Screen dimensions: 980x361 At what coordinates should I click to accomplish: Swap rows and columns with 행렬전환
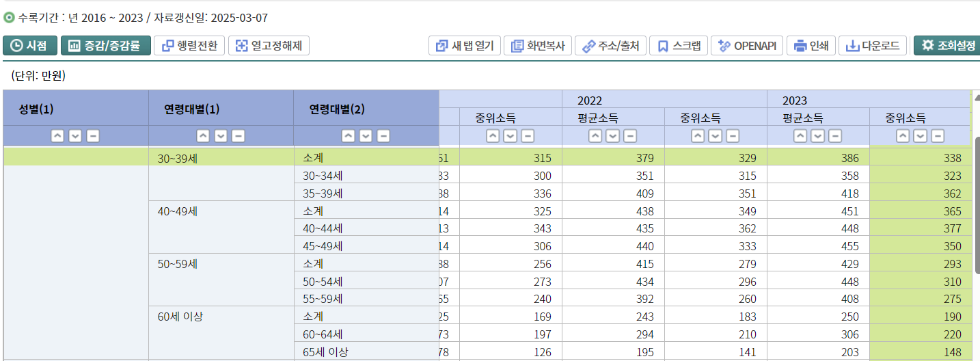pyautogui.click(x=190, y=46)
